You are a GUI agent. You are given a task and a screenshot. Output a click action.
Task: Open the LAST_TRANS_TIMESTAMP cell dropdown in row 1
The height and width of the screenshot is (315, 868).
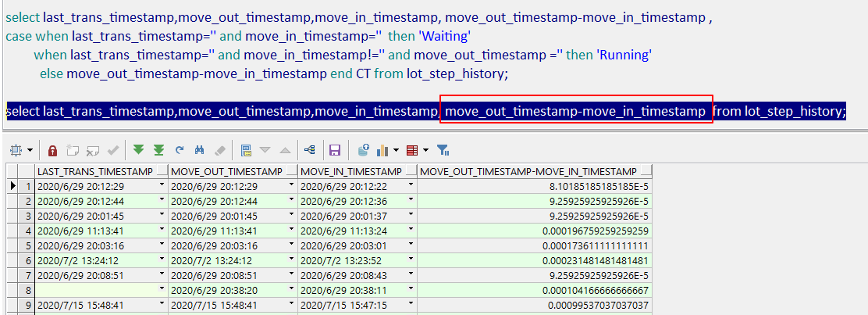tap(162, 184)
